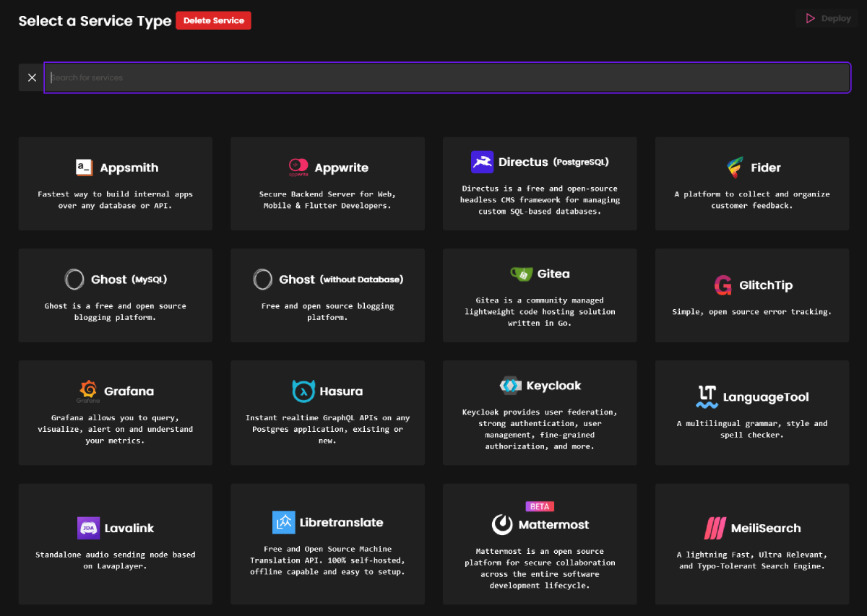Select the MeiliSearch service name
867x616 pixels.
pos(767,528)
